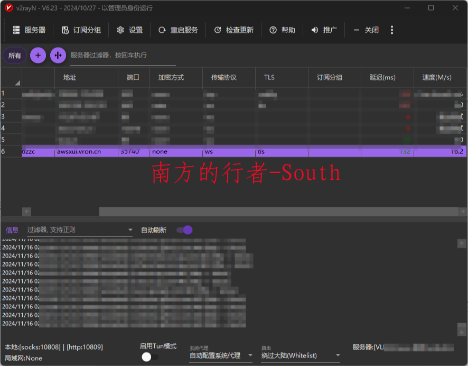Maximize the v2rayN window
This screenshot has width=468, height=366.
431,8
